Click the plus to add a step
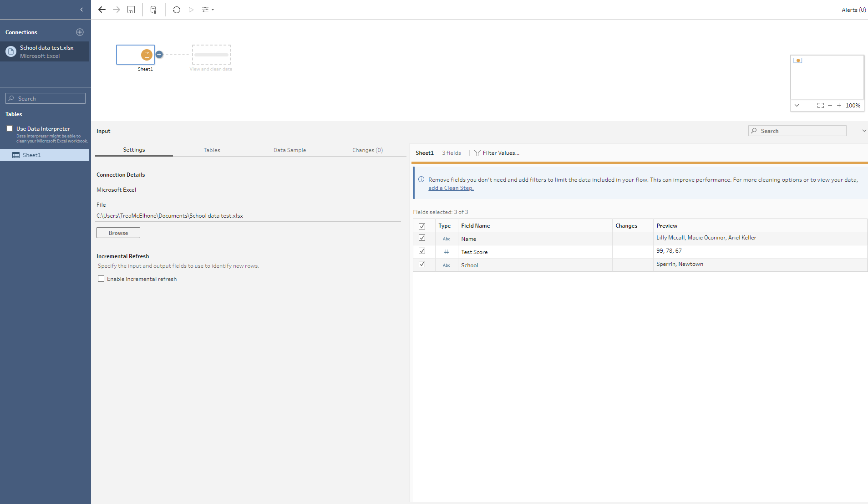Screen dimensions: 868x504 [159, 54]
